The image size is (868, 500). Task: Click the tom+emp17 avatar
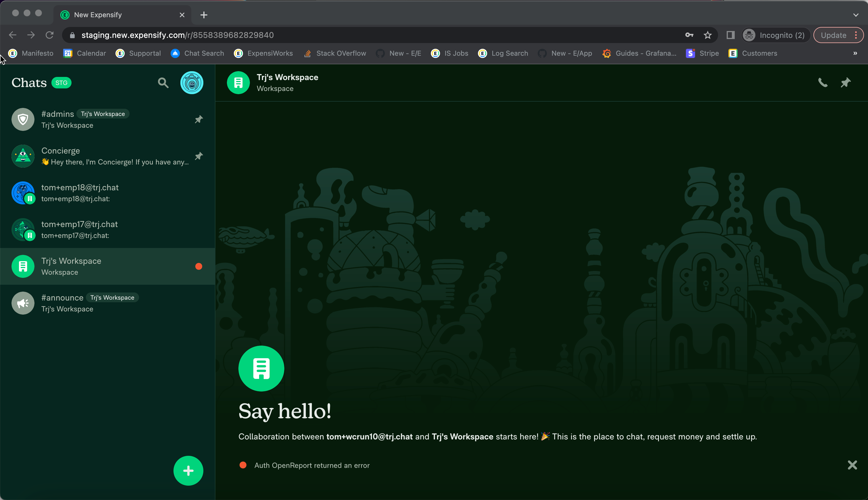tap(23, 230)
